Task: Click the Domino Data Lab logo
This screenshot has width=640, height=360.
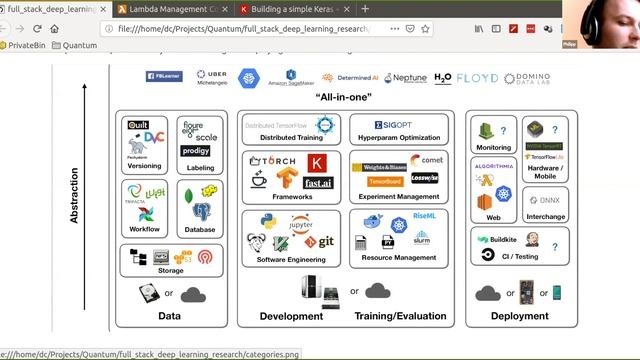Action: point(527,78)
